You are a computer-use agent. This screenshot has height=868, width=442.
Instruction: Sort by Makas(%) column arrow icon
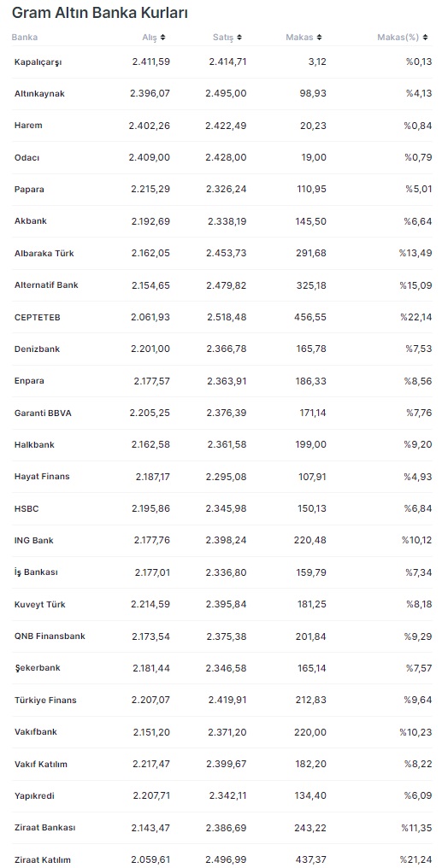425,38
